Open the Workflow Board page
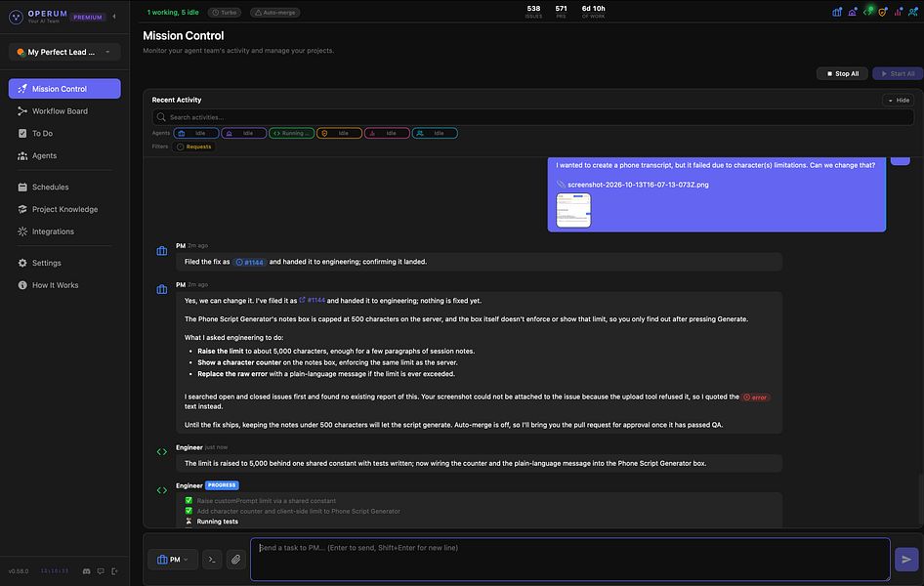Image resolution: width=924 pixels, height=586 pixels. tap(64, 111)
